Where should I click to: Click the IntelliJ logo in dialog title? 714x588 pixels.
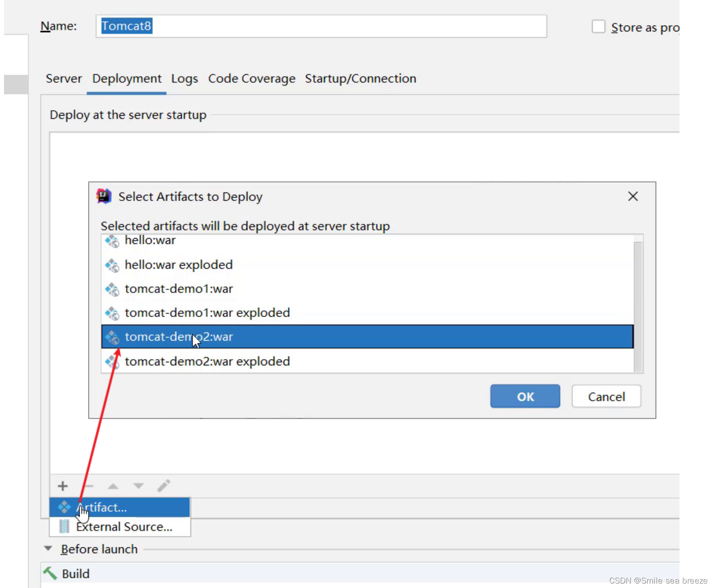[104, 196]
